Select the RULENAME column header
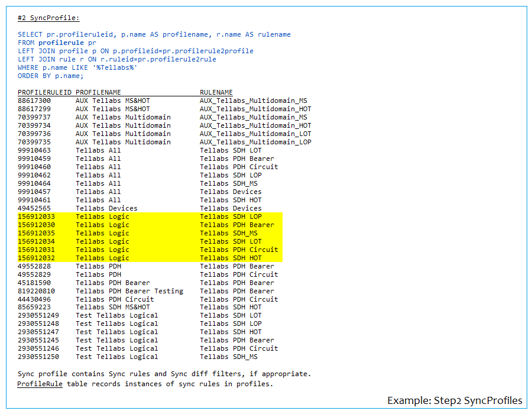The height and width of the screenshot is (414, 532). [216, 92]
